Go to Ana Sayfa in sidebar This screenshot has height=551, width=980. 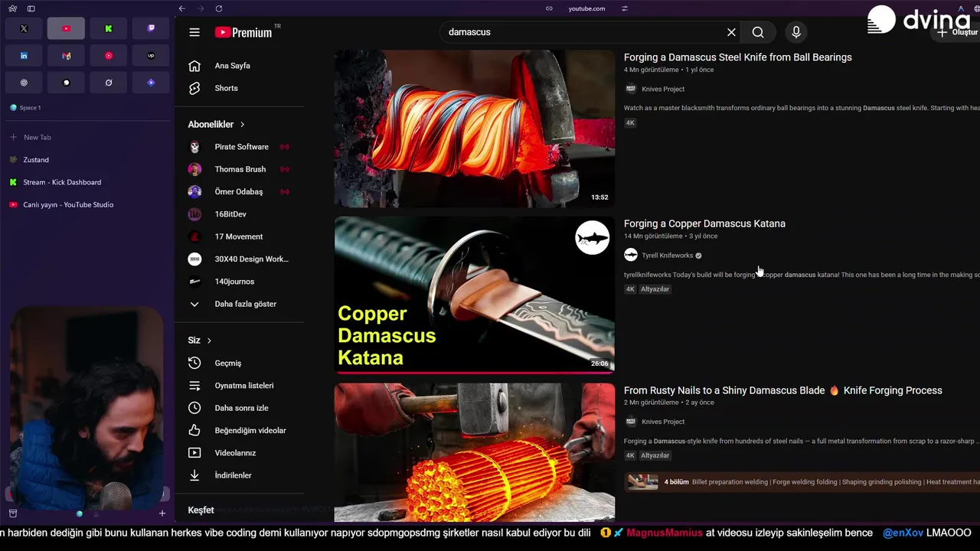[240, 66]
